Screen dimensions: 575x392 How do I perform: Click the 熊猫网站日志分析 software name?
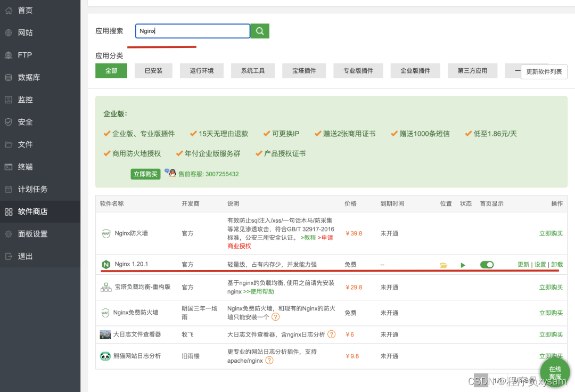(x=137, y=356)
